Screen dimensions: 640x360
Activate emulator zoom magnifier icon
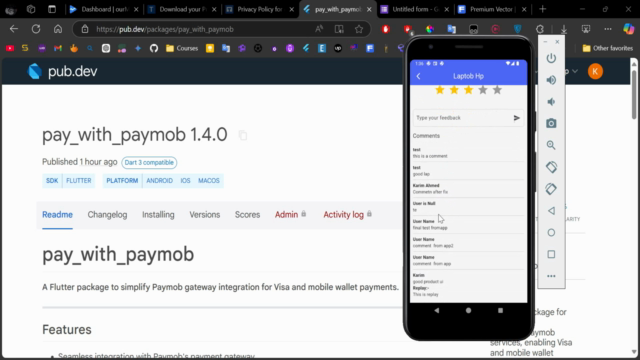pos(551,145)
